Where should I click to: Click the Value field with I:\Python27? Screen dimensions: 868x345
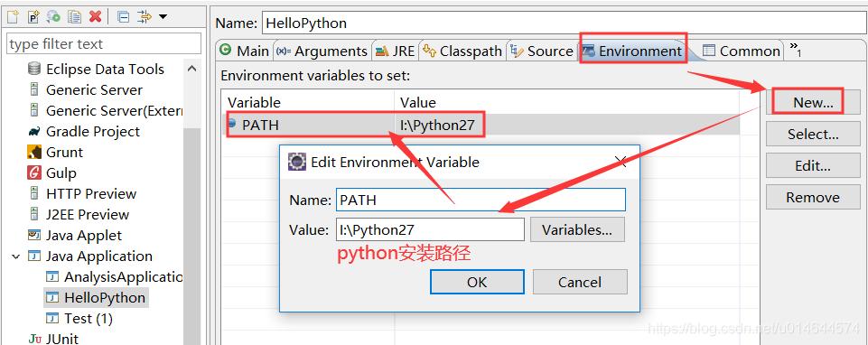click(430, 229)
